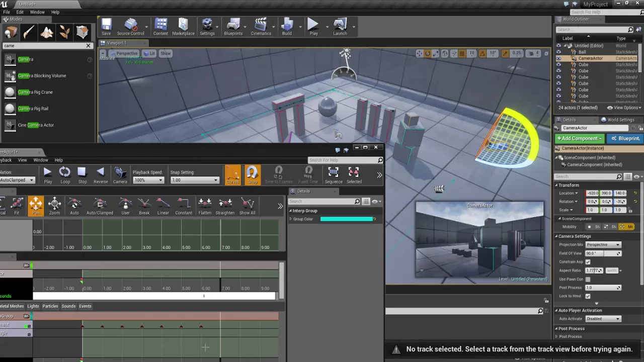Viewport: 644px width, 362px height.
Task: Toggle the Snap magnet button
Action: click(253, 174)
